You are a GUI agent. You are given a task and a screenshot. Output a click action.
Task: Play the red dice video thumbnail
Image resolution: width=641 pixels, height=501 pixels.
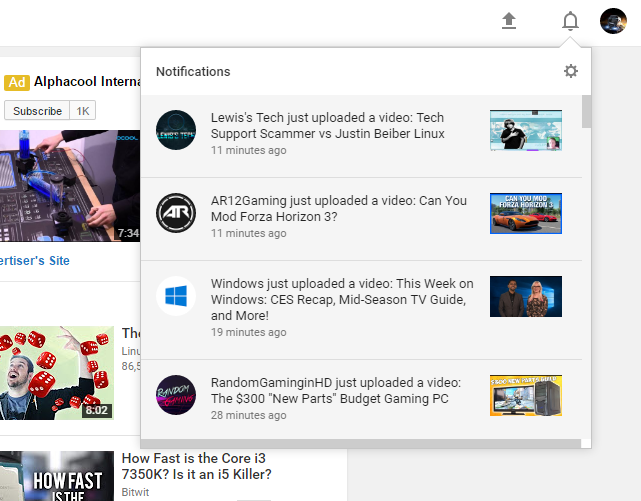click(x=57, y=373)
